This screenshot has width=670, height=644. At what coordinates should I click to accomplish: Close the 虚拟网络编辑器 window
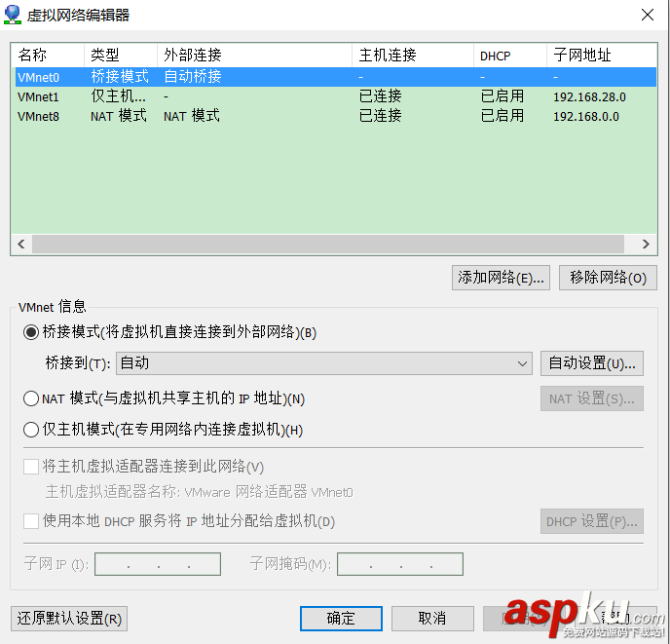tap(648, 15)
